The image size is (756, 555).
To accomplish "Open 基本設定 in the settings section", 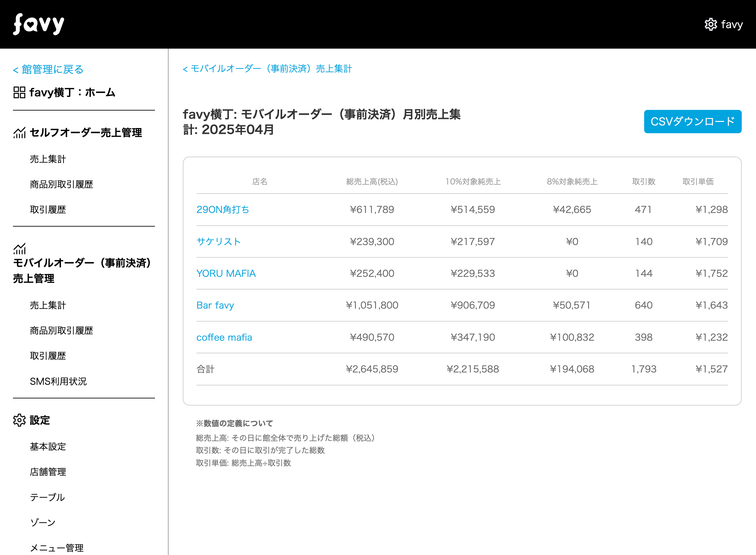I will (48, 446).
